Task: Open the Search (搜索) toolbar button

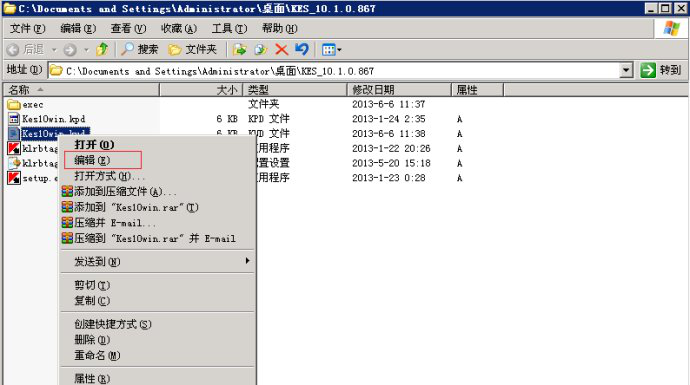Action: [x=139, y=49]
